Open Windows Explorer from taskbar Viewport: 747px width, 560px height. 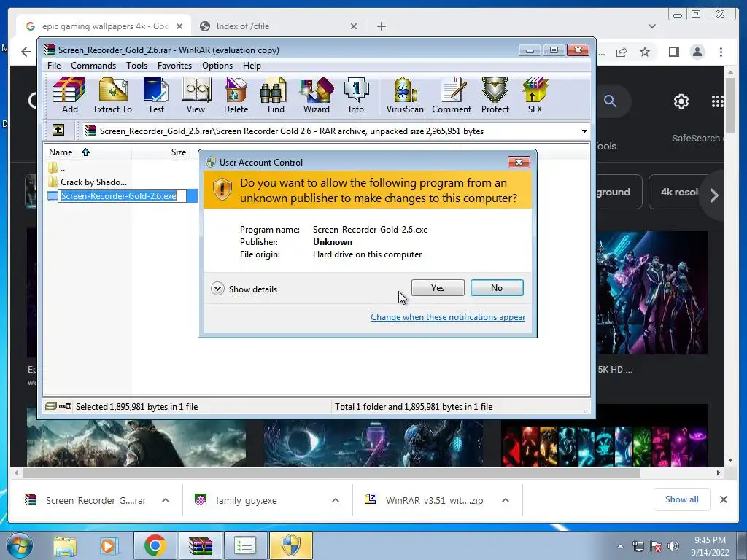[x=65, y=545]
